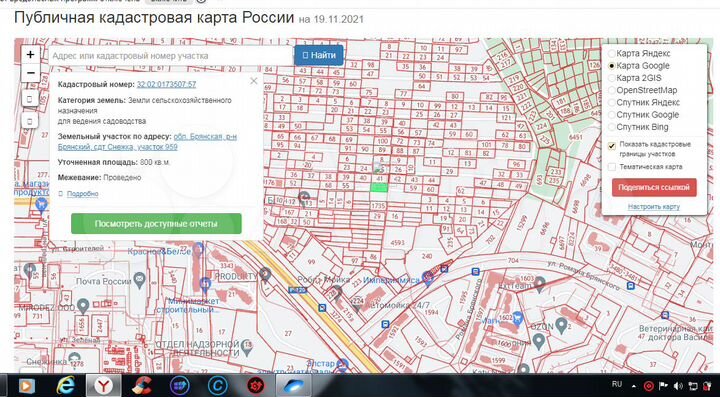Open cadastral number 32:02:0173507:57 link

[166, 84]
